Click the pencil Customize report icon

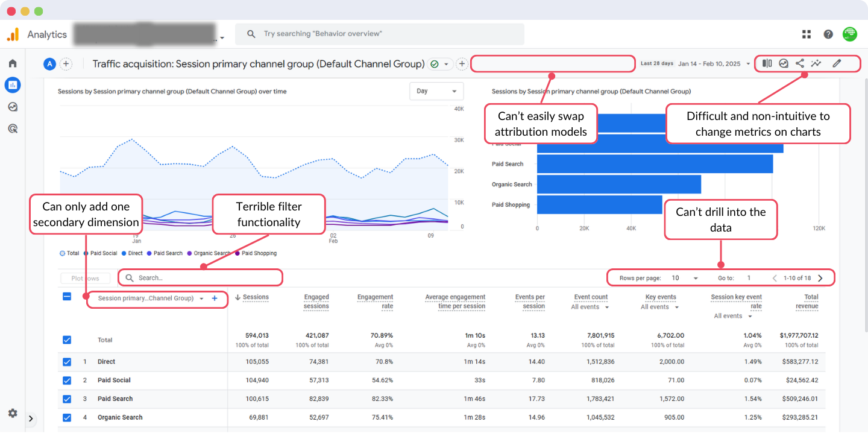[837, 63]
